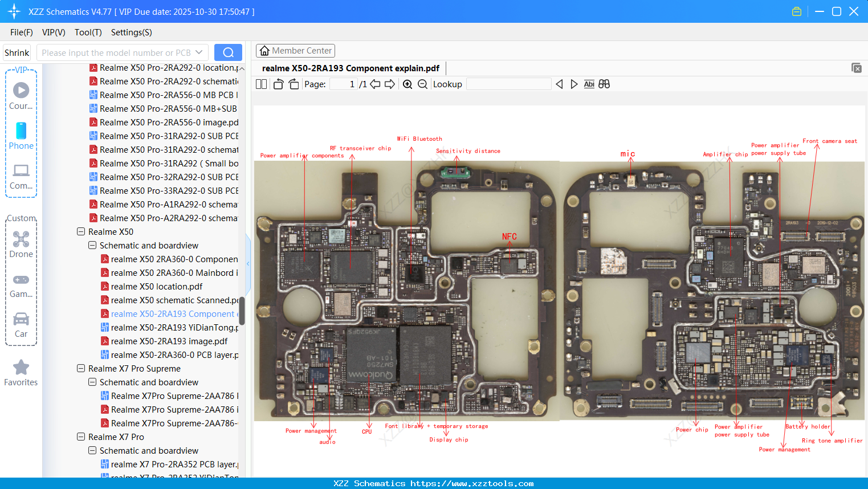Open the Tool(T) menu
868x489 pixels.
click(x=88, y=32)
